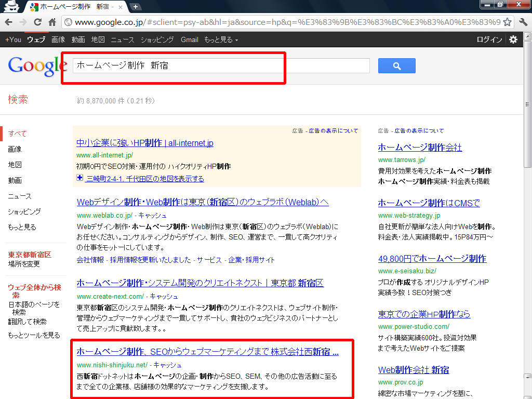Open 広告の表示について link above main ad
The height and width of the screenshot is (399, 532).
pos(333,130)
